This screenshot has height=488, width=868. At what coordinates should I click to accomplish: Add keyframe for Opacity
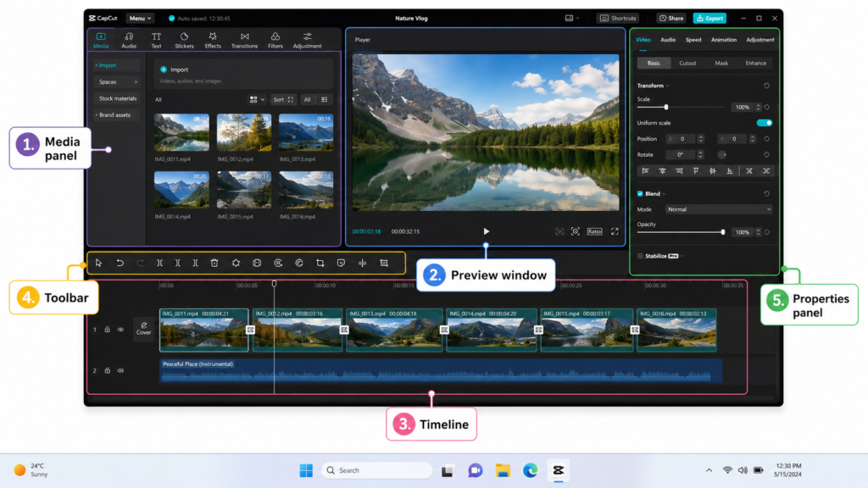point(767,232)
